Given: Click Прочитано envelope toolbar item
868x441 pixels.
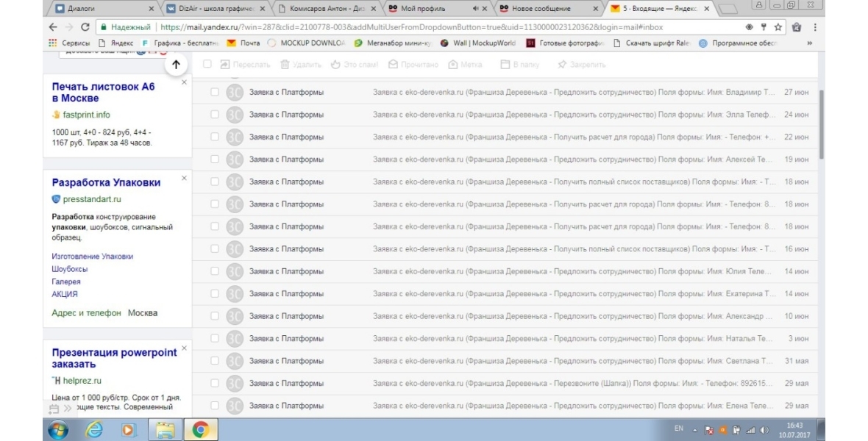Looking at the screenshot, I should point(413,65).
